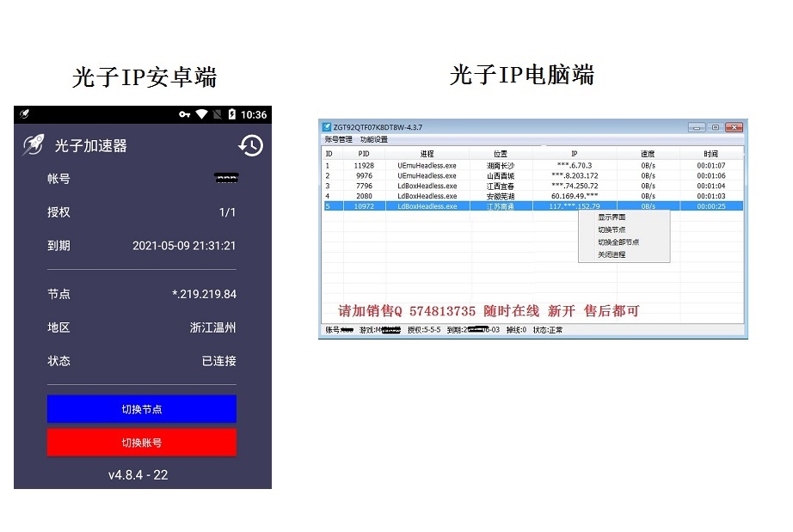Image resolution: width=793 pixels, height=532 pixels.
Task: Click the small rocket notification icon at top-left
Action: (x=25, y=114)
